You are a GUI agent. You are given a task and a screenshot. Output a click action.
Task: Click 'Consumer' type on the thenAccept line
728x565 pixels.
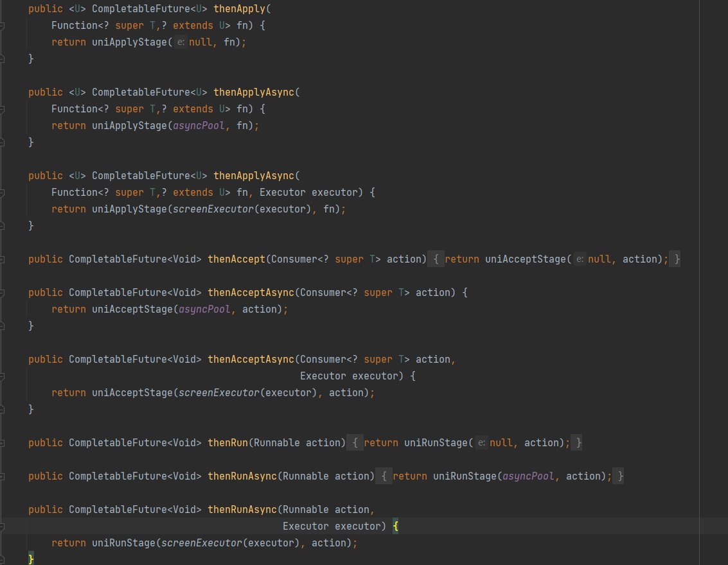pyautogui.click(x=294, y=259)
